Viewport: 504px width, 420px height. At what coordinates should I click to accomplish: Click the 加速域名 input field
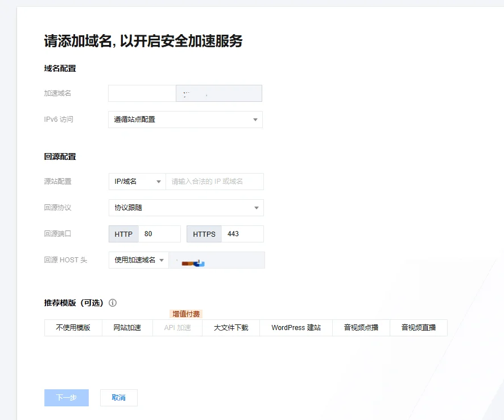pyautogui.click(x=142, y=93)
